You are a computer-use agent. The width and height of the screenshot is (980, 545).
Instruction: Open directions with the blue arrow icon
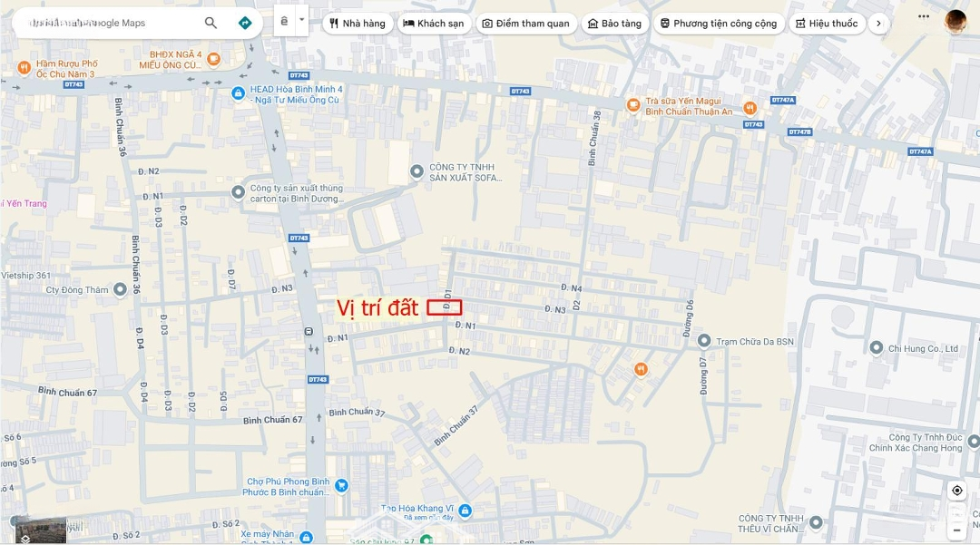coord(245,23)
